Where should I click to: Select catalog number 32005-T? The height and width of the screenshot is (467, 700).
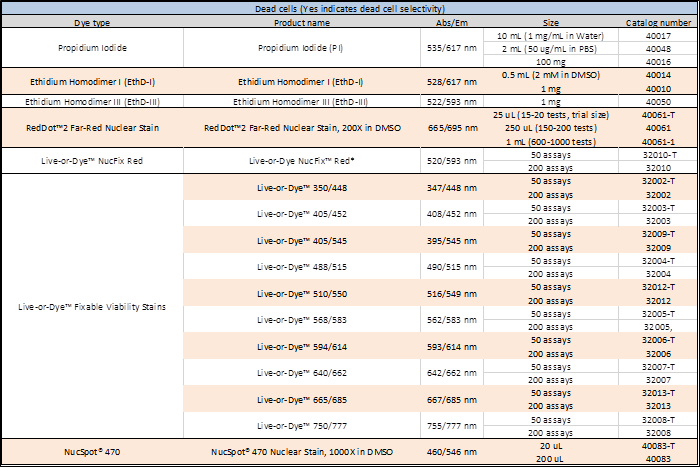[658, 313]
